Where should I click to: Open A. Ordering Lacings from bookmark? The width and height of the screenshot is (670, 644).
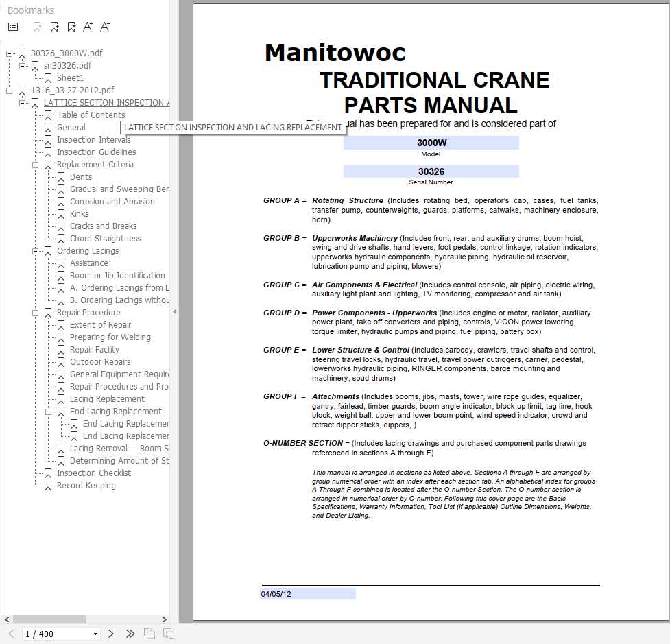tap(119, 288)
